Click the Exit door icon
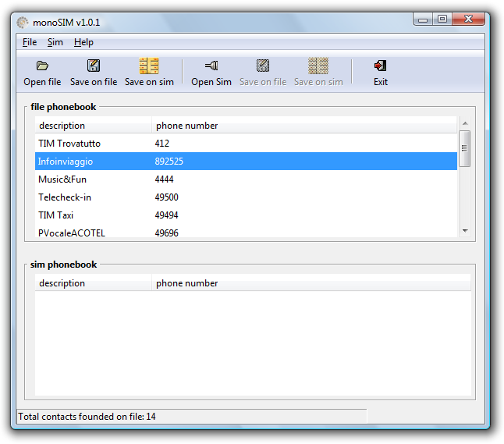This screenshot has height=444, width=504. [x=381, y=66]
